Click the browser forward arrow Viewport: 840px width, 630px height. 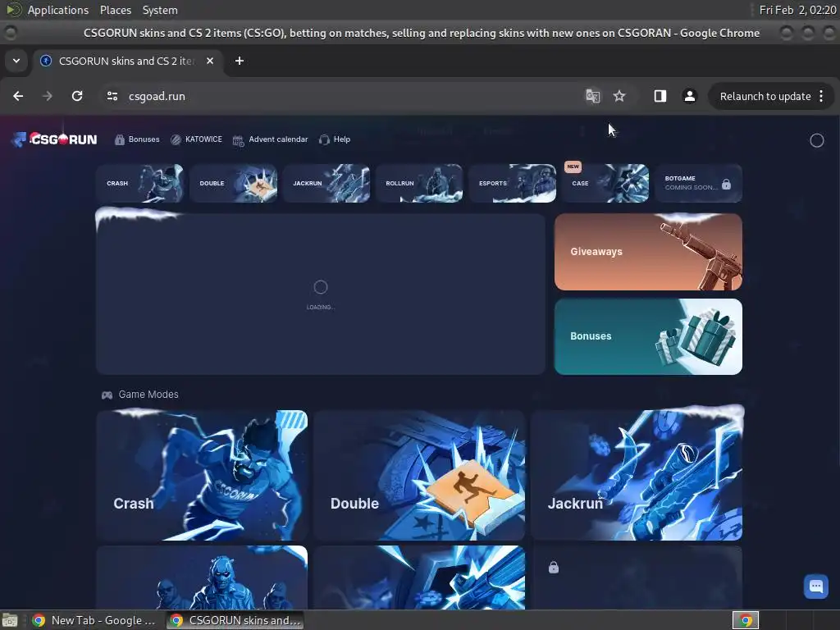[x=47, y=96]
